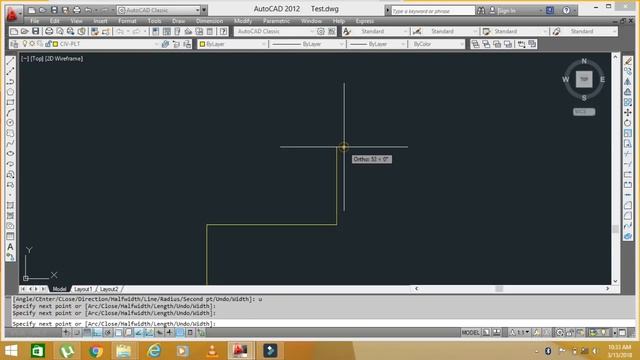Open AutoCAD Classic workspace dropdown in title bar

pos(159,10)
